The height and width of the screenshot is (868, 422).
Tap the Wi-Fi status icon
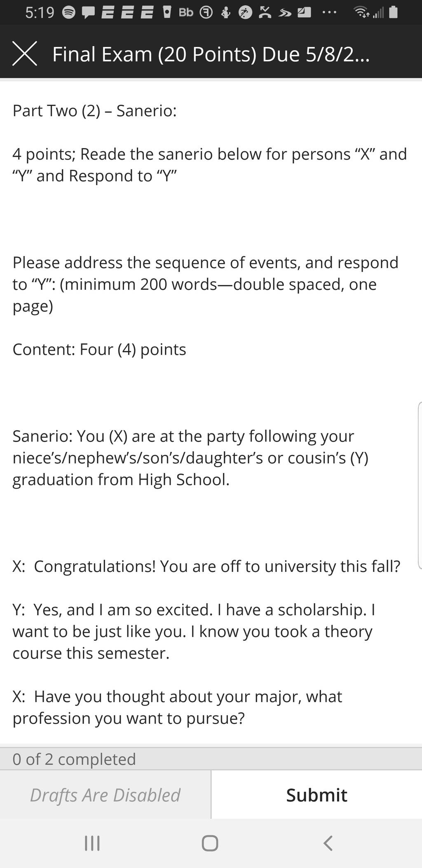click(x=362, y=13)
